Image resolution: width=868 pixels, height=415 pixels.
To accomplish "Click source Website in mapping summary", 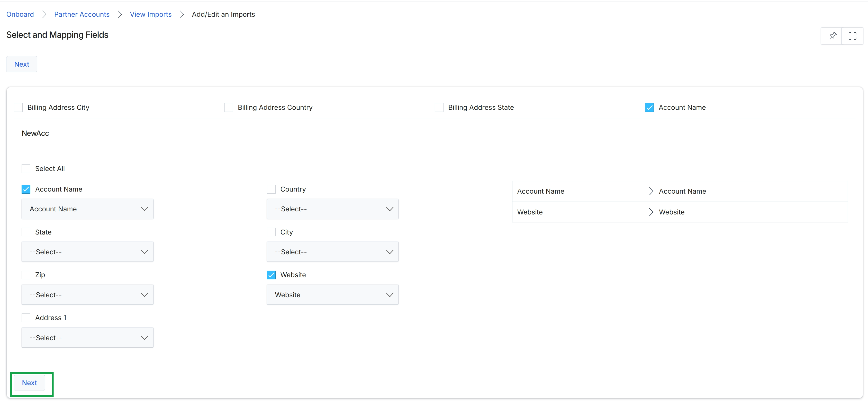I will click(530, 212).
